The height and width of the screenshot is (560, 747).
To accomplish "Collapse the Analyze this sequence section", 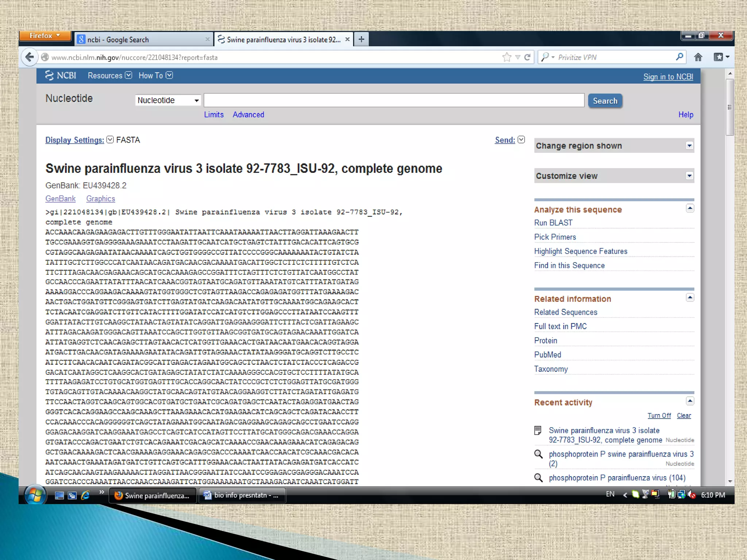I will point(690,208).
